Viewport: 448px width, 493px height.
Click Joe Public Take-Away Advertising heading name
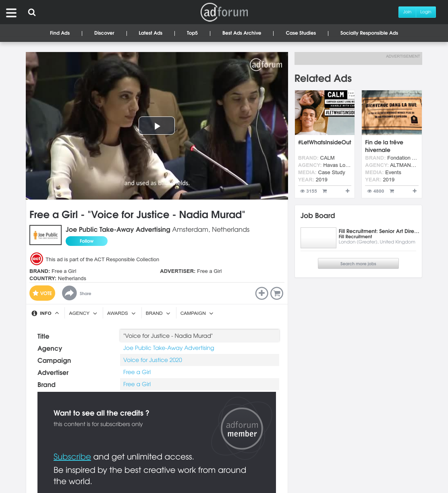(x=118, y=229)
